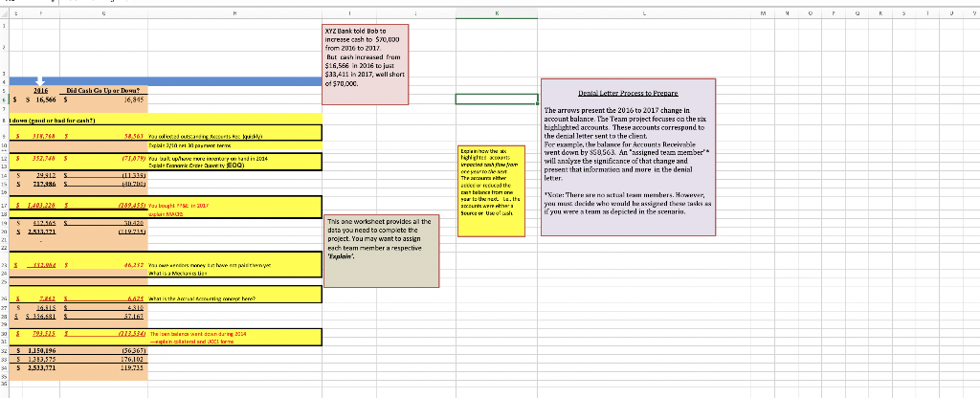The height and width of the screenshot is (398, 980).
Task: Click 2,533,771 in row 34
Action: point(42,367)
